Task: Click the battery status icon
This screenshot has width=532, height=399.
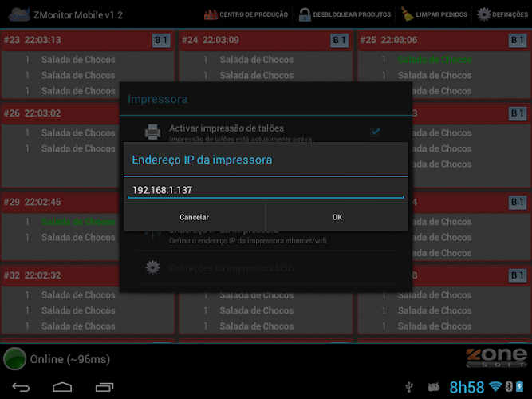Action: click(x=520, y=386)
